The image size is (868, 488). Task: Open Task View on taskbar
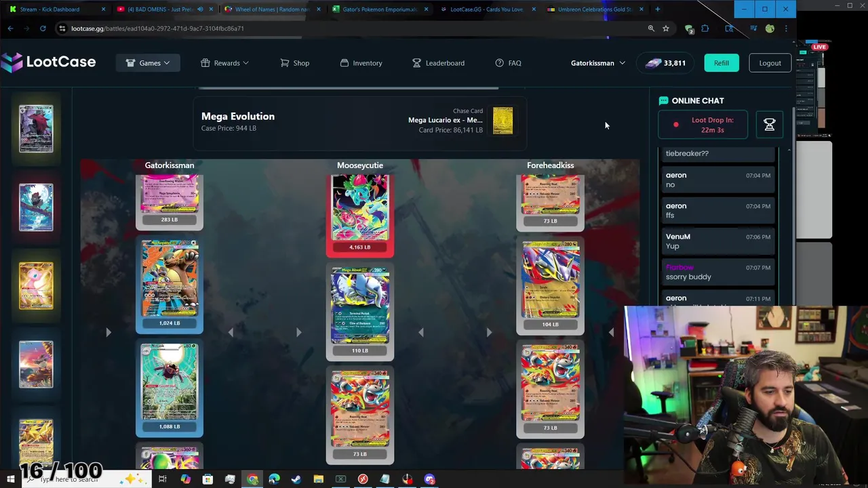point(163,479)
